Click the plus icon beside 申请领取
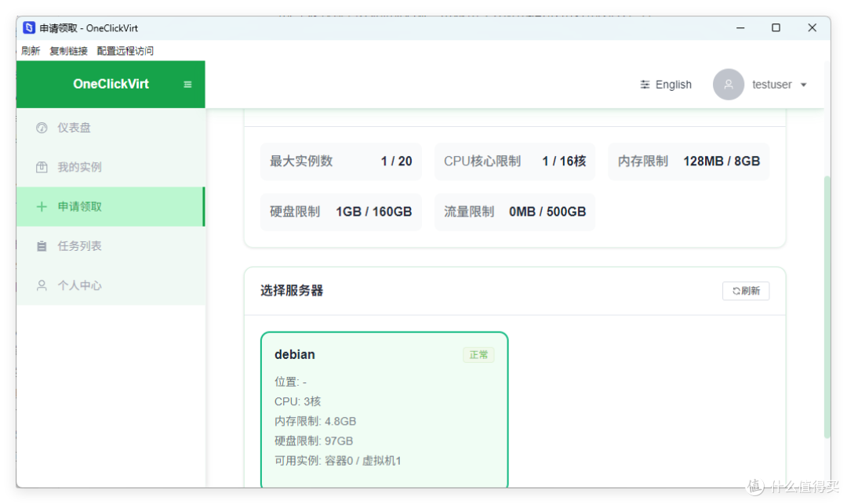Screen dimensions: 847x504 [42, 207]
